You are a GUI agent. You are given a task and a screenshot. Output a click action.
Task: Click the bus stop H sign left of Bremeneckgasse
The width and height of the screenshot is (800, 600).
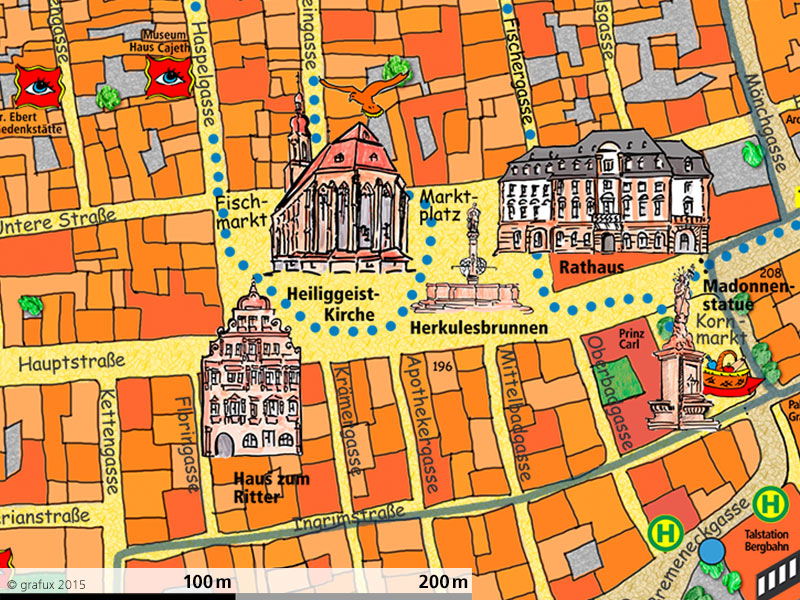(x=665, y=533)
